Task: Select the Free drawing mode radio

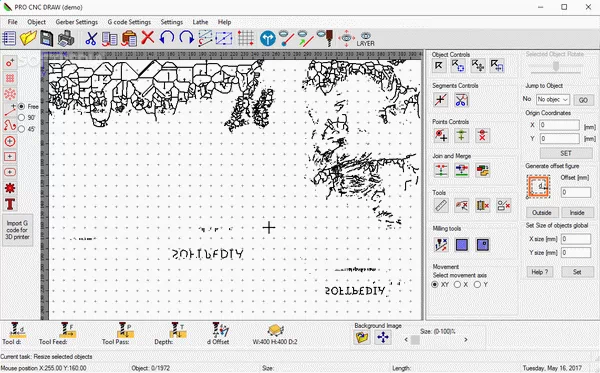Action: point(22,106)
